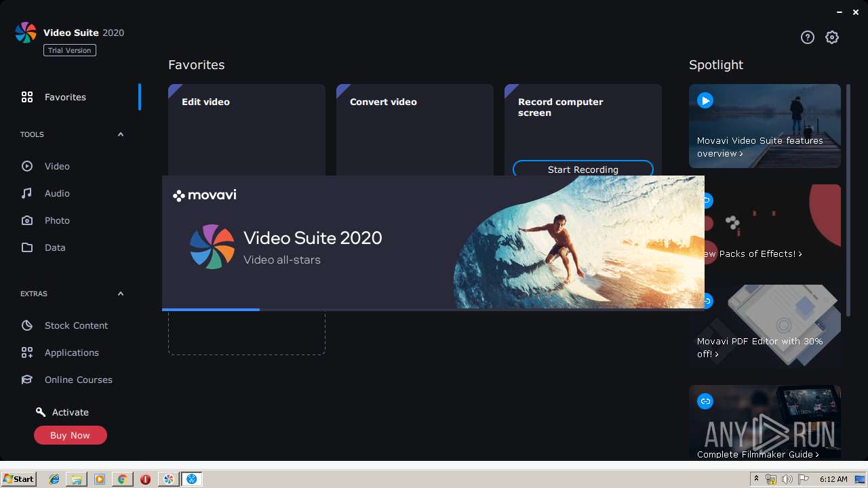Viewport: 868px width, 488px height.
Task: Click the Start Recording button
Action: 583,168
